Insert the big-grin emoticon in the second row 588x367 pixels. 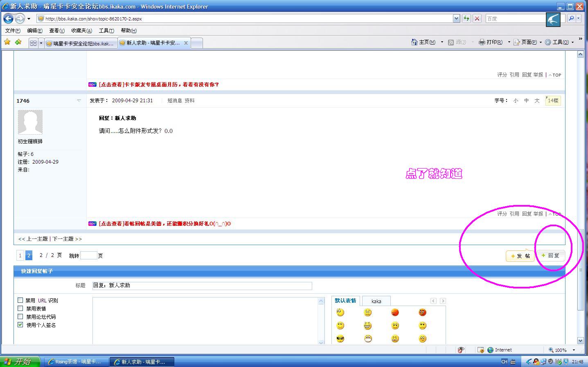pos(367,326)
